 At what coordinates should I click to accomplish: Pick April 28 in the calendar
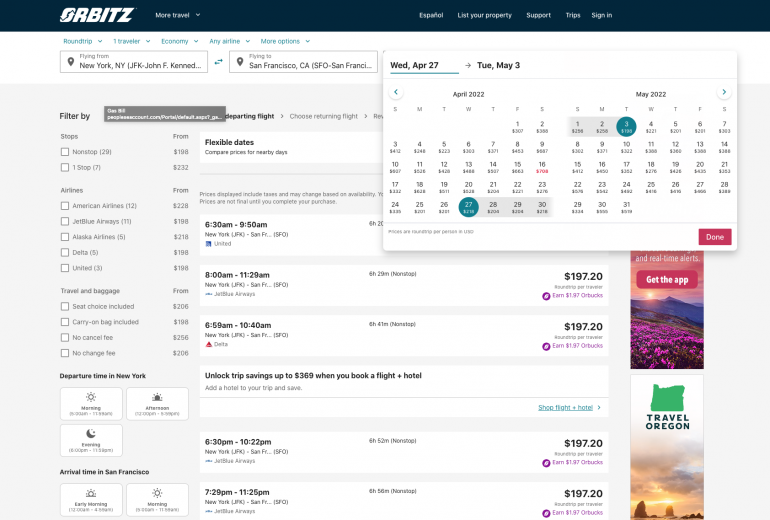(x=493, y=207)
